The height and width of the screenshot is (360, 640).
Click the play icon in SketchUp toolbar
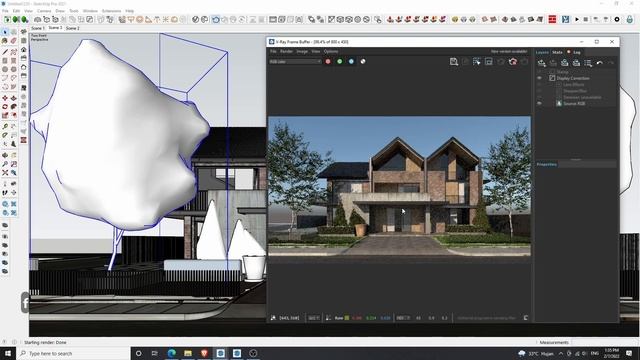coord(577,19)
